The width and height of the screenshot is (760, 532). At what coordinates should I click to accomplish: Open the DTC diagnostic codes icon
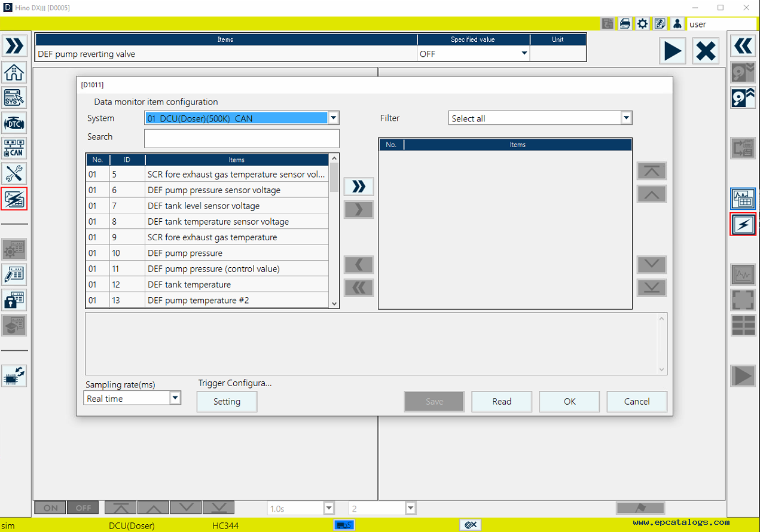pos(14,123)
